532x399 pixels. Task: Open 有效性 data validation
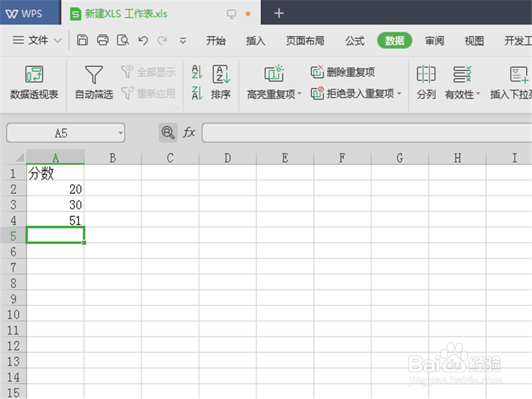(x=462, y=82)
